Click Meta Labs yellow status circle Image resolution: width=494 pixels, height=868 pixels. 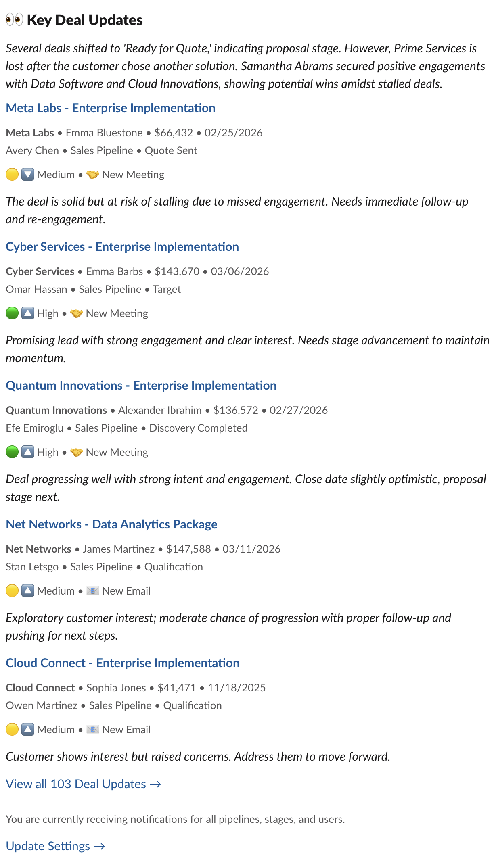pos(12,175)
